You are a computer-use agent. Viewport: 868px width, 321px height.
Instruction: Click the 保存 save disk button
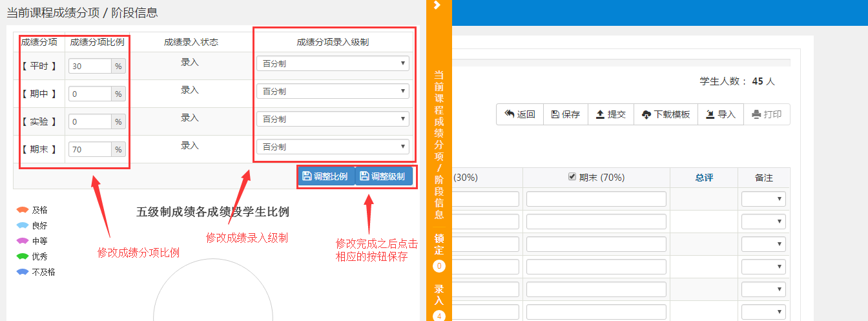click(x=565, y=114)
